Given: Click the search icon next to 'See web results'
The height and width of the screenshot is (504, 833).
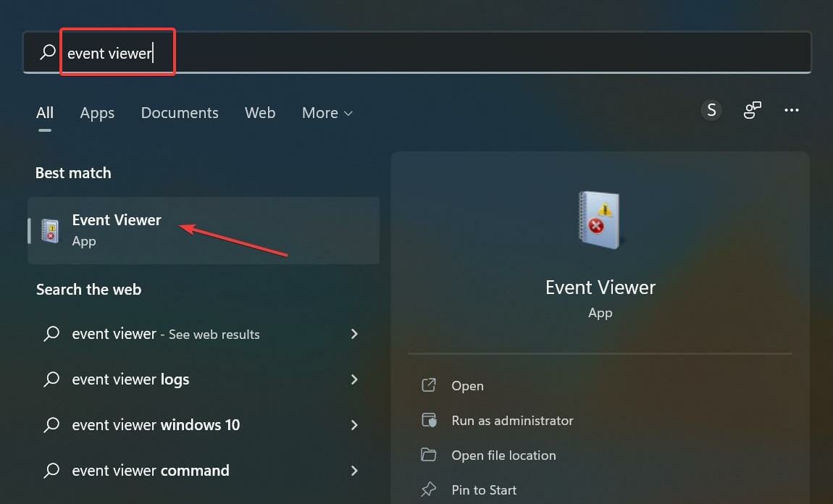Looking at the screenshot, I should tap(51, 334).
